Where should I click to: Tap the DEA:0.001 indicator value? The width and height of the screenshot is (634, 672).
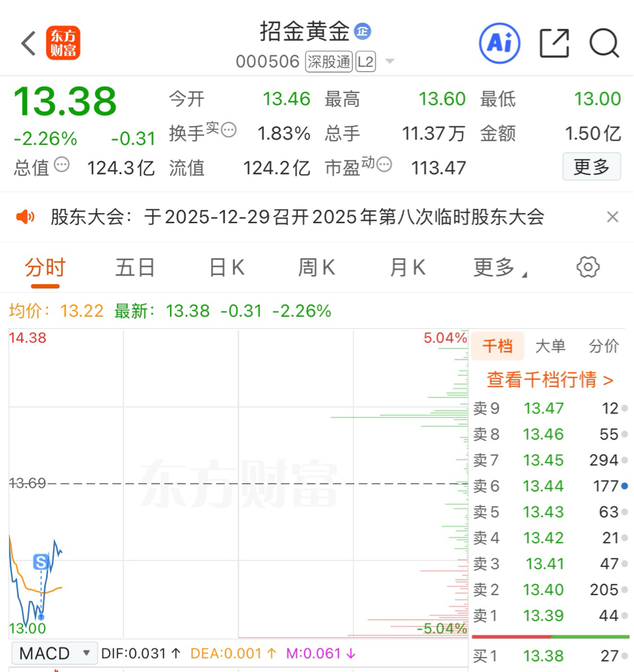point(234,654)
